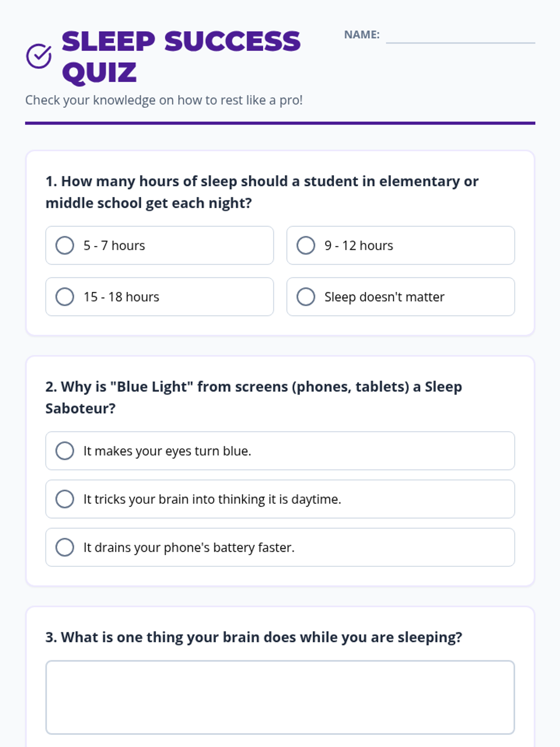The width and height of the screenshot is (560, 747).
Task: Focus the question 3 answer text box
Action: click(x=280, y=698)
